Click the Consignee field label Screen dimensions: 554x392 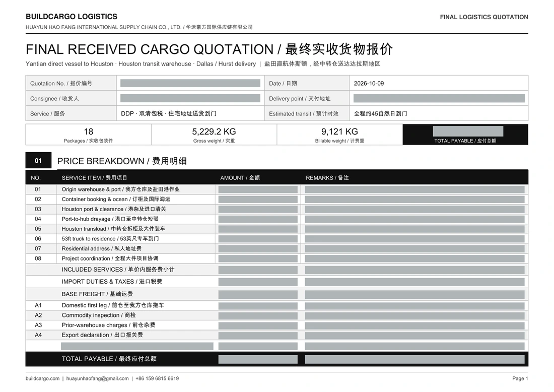[54, 99]
